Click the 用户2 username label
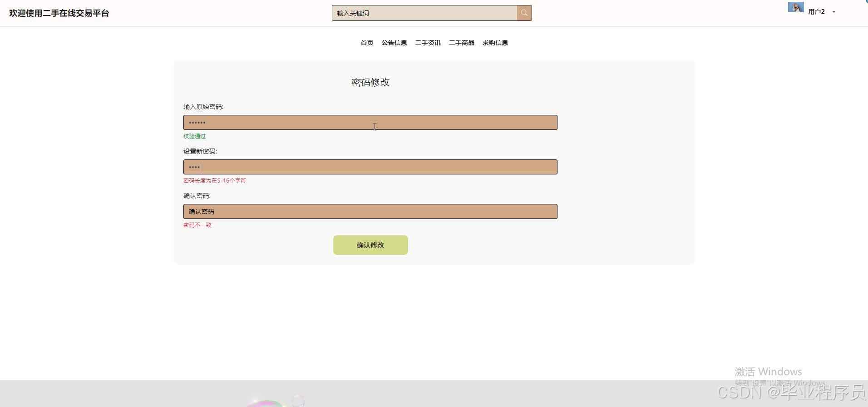The image size is (868, 407). (816, 12)
